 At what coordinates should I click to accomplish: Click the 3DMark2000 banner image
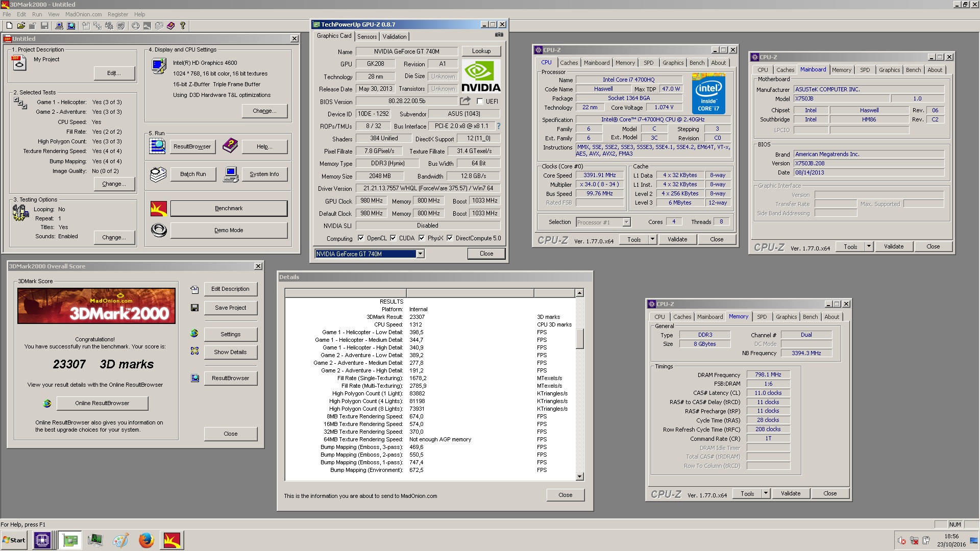click(96, 306)
